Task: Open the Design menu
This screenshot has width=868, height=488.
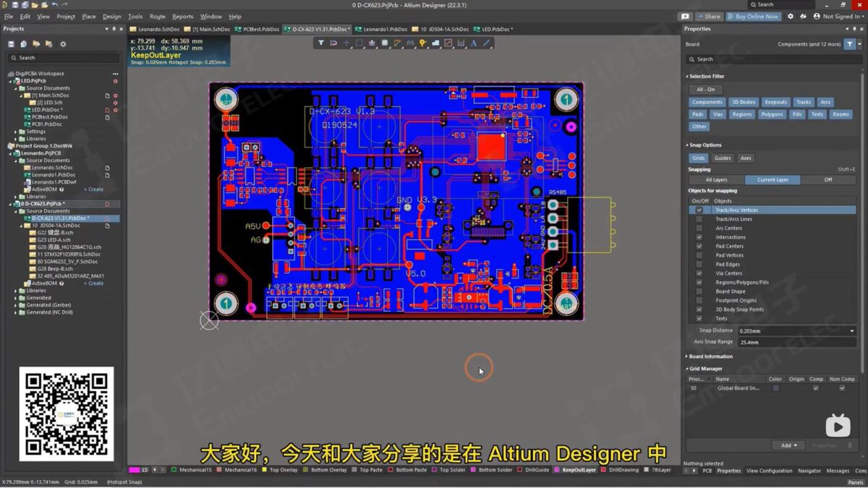Action: tap(112, 16)
